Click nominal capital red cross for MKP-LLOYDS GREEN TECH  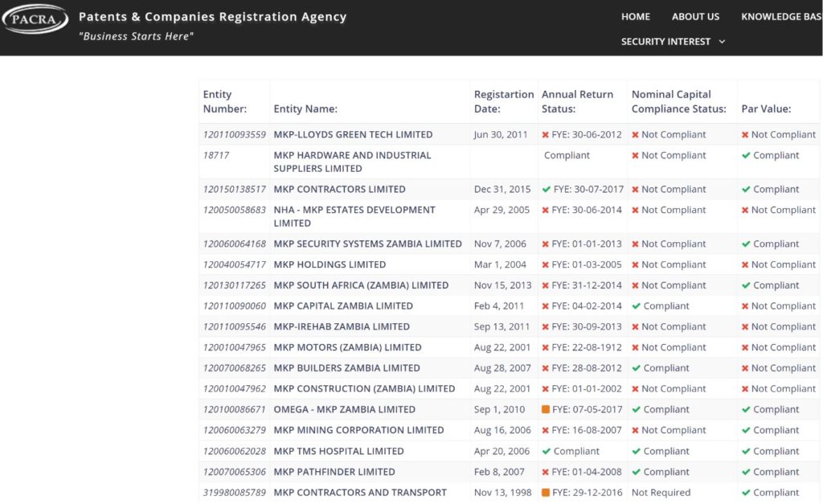tap(635, 135)
